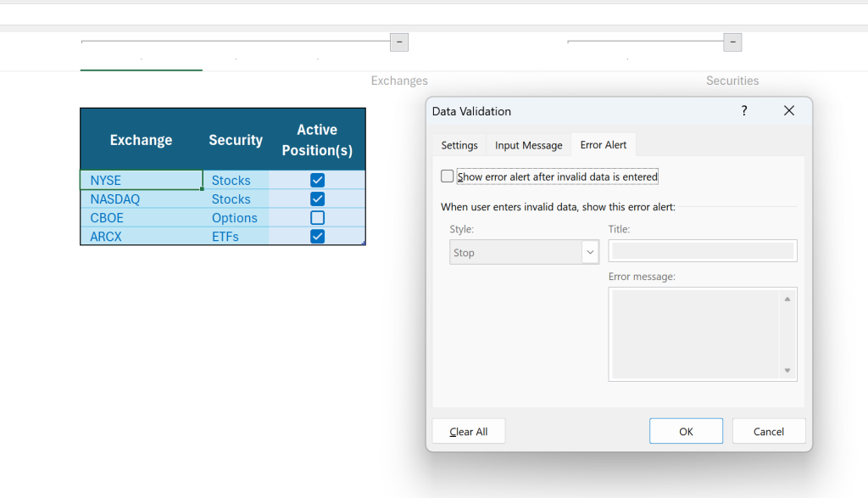This screenshot has width=868, height=498.
Task: Uncheck Active Position for NASDAQ row
Action: coord(317,199)
